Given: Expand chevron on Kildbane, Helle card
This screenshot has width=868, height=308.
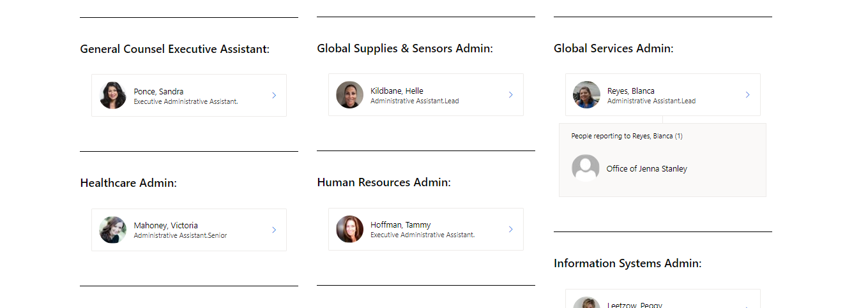Looking at the screenshot, I should [x=511, y=94].
